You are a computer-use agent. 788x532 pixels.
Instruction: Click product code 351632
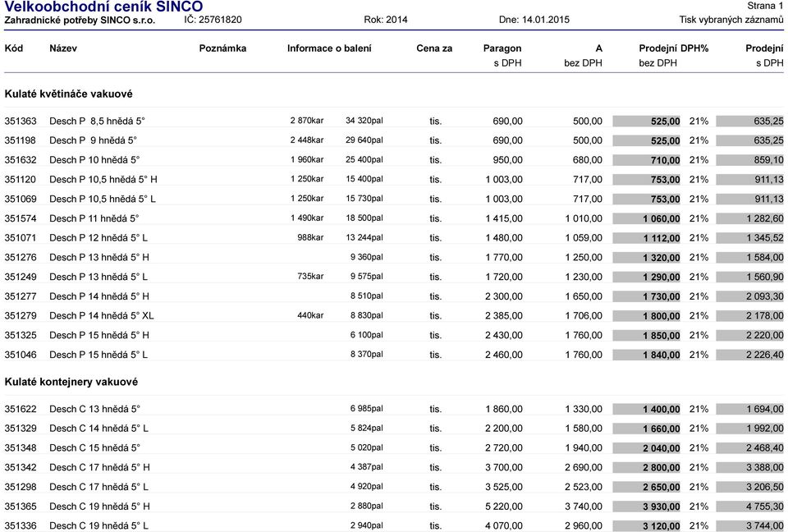pyautogui.click(x=21, y=160)
